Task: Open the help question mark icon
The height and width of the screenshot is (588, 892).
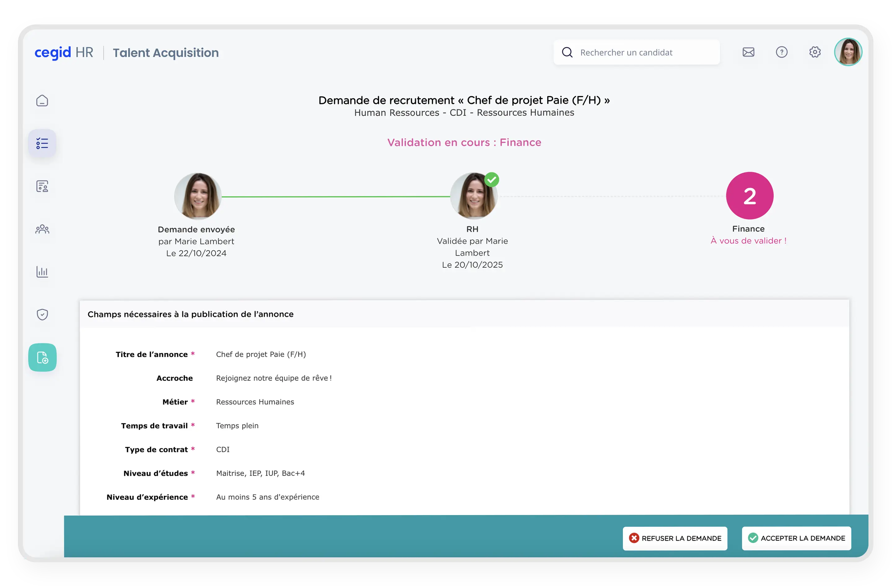Action: coord(782,52)
